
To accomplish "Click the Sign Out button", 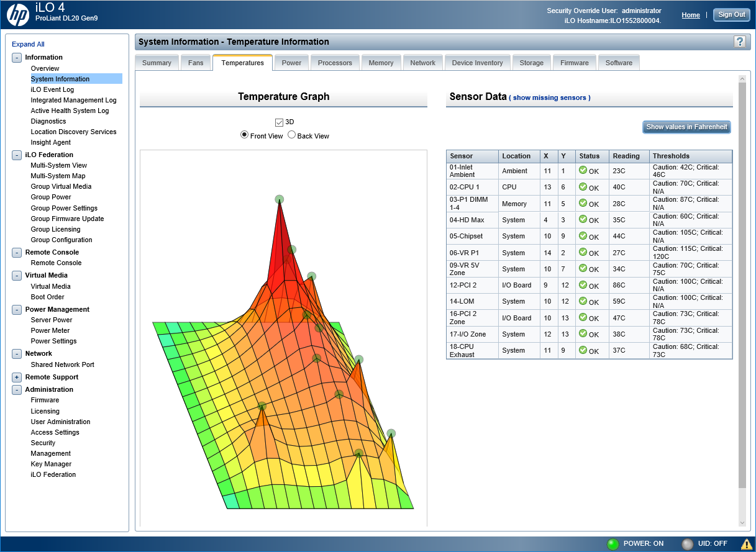I will [732, 15].
